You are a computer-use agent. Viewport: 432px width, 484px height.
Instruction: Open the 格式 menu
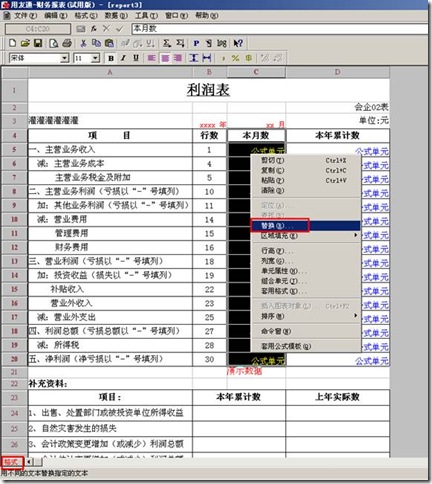[86, 16]
